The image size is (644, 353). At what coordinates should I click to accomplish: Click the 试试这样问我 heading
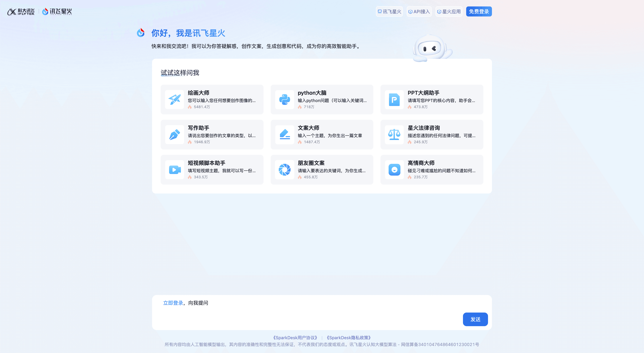180,73
